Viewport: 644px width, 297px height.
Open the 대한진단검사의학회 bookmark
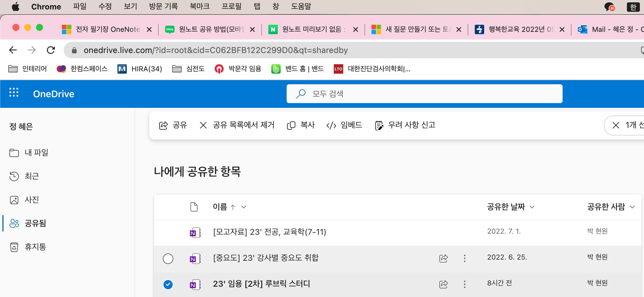pyautogui.click(x=372, y=69)
